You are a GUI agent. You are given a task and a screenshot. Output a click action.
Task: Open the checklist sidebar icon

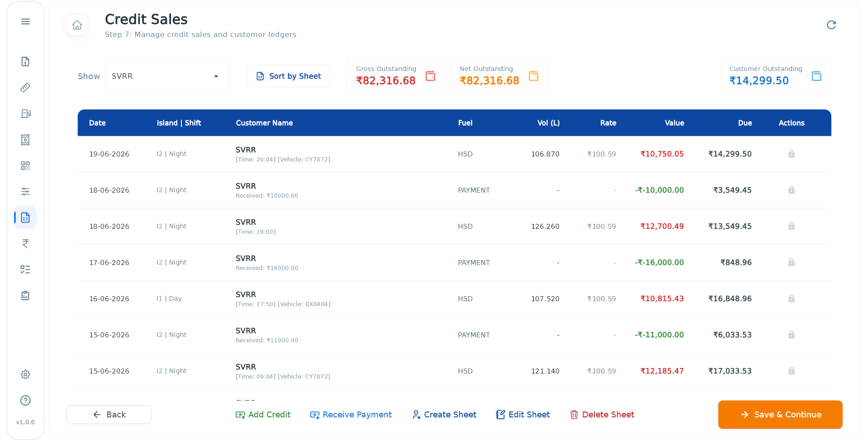(25, 270)
